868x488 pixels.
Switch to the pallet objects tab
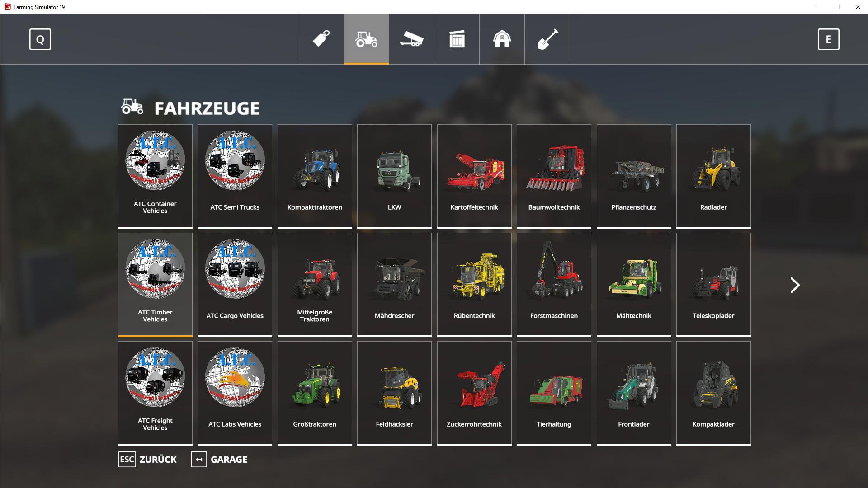pos(457,39)
